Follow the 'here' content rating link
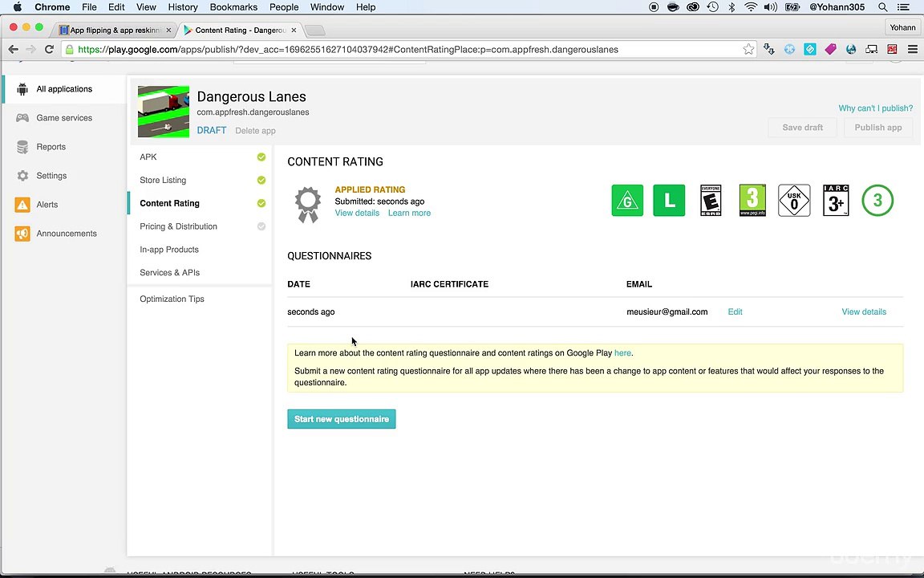 pyautogui.click(x=622, y=353)
